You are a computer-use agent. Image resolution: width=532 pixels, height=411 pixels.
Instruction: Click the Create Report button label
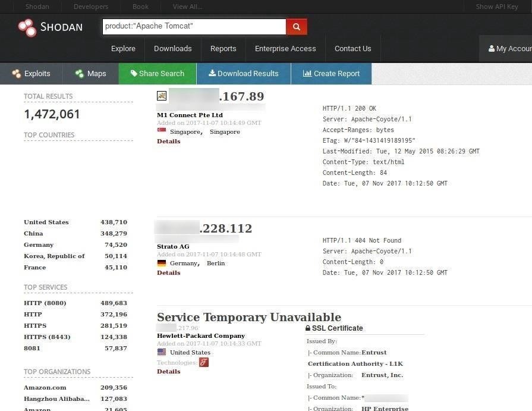[x=336, y=73]
